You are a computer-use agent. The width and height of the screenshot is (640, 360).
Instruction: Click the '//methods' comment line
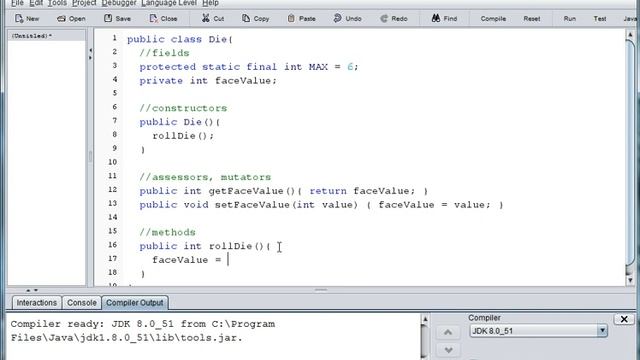pyautogui.click(x=167, y=232)
